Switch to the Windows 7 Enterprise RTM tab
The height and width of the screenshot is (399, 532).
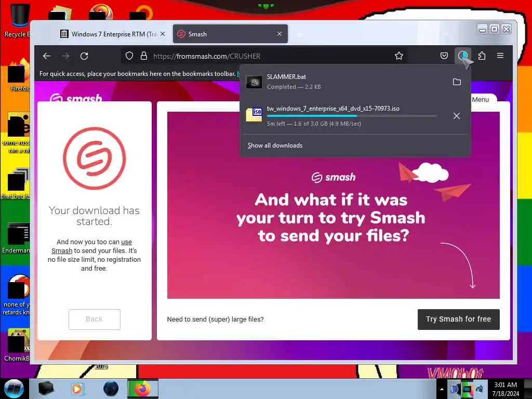click(x=112, y=34)
